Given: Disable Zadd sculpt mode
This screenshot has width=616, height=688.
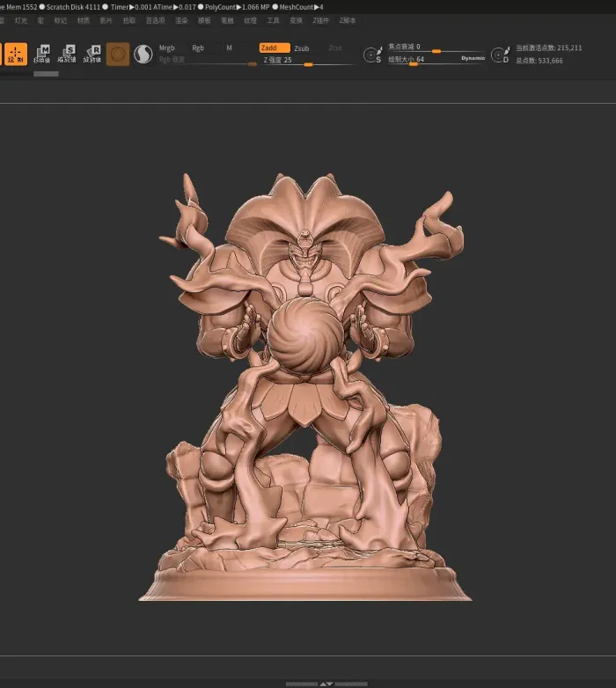Looking at the screenshot, I should tap(275, 48).
